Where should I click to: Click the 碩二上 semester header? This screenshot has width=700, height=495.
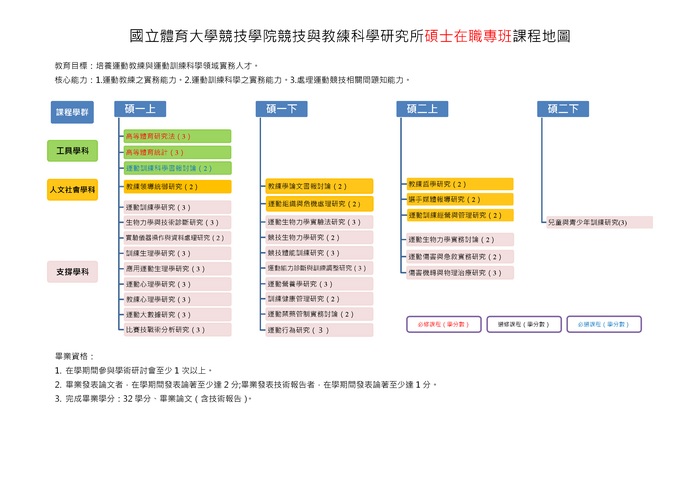(421, 109)
